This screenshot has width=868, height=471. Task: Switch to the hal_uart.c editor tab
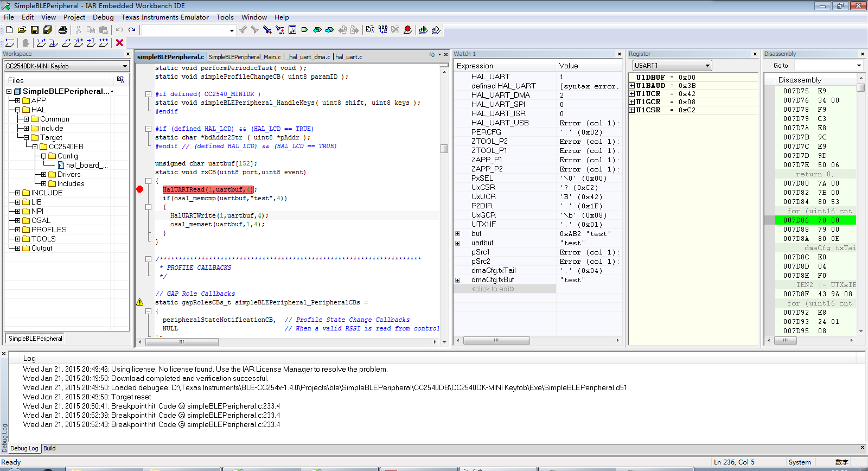[349, 57]
